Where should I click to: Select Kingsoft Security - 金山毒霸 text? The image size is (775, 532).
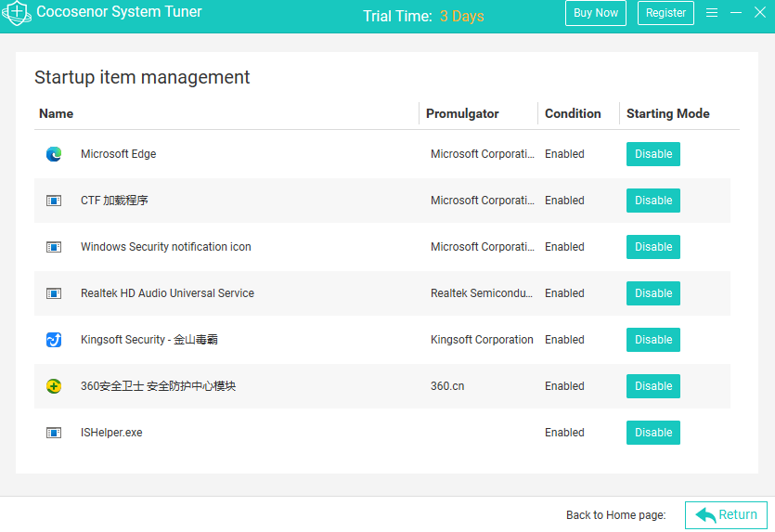pos(149,340)
